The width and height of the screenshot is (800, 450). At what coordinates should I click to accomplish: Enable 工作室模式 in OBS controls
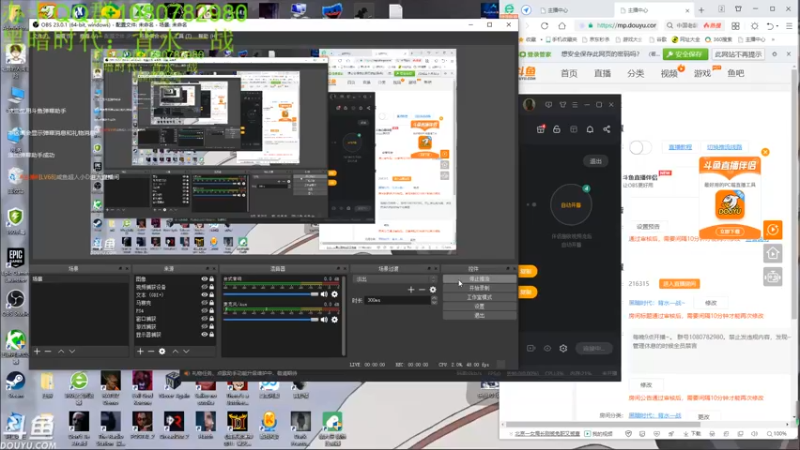pyautogui.click(x=479, y=297)
